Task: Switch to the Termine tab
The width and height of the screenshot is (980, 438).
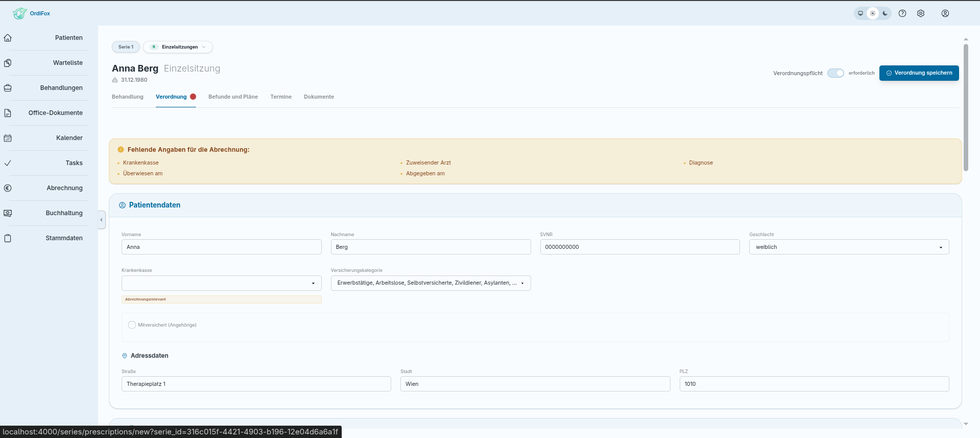Action: tap(281, 97)
